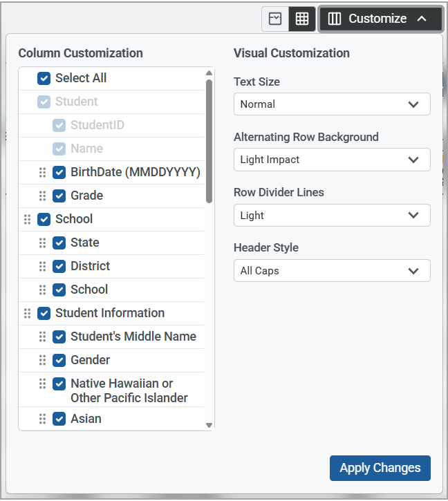
Task: Collapse the Customize panel
Action: click(380, 19)
